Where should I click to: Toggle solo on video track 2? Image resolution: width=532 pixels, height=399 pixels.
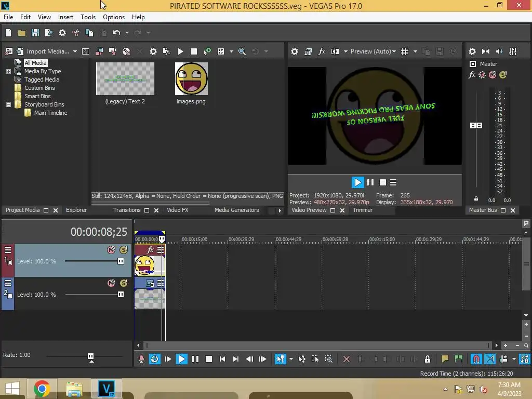point(124,283)
